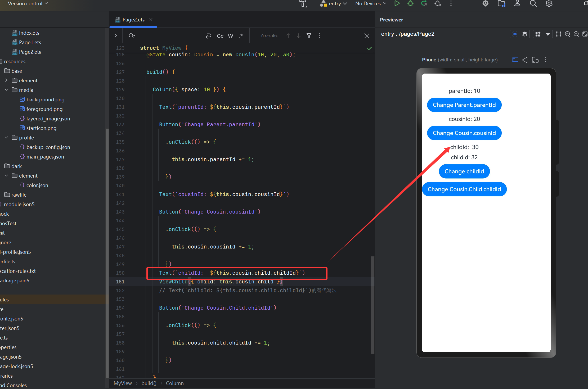
Task: Click the target/locate icon in top bar
Action: pyautogui.click(x=486, y=3)
